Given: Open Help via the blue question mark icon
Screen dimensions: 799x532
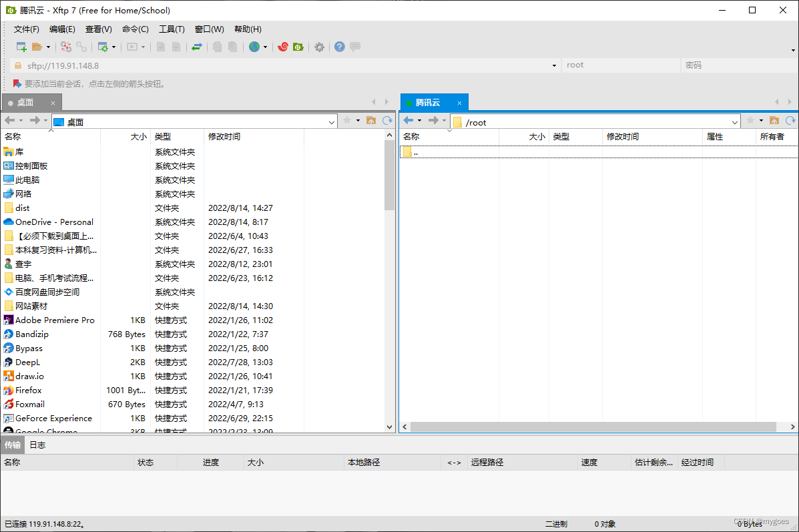Looking at the screenshot, I should point(339,47).
